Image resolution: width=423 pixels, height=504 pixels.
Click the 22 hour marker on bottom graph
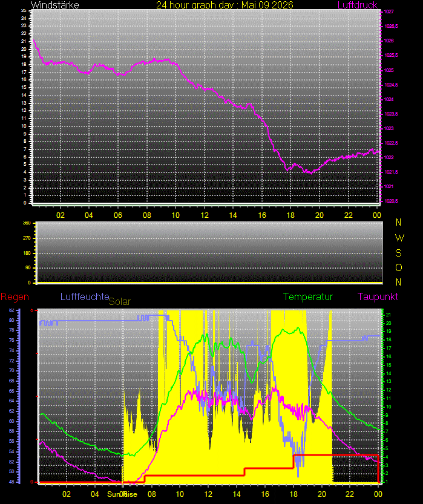pyautogui.click(x=349, y=494)
